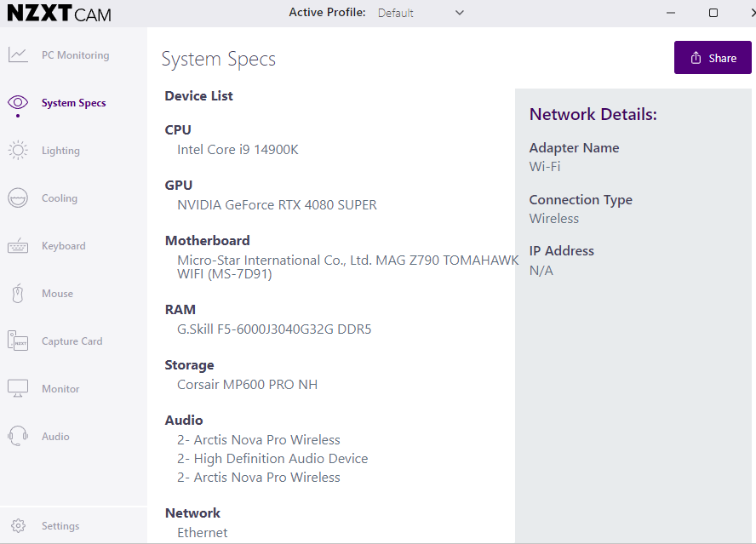This screenshot has width=756, height=544.
Task: Click the Cooling icon in sidebar
Action: pos(18,198)
